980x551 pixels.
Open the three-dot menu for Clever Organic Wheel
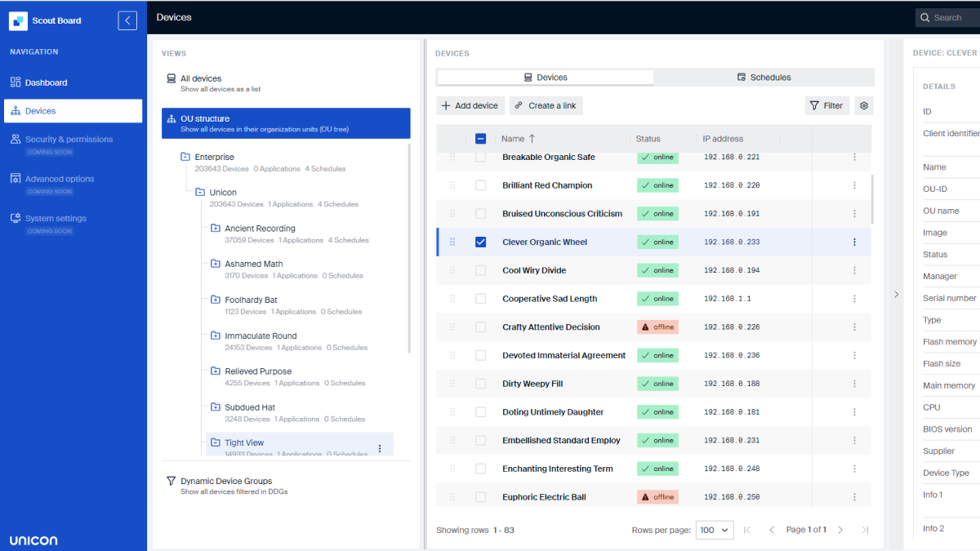[854, 242]
